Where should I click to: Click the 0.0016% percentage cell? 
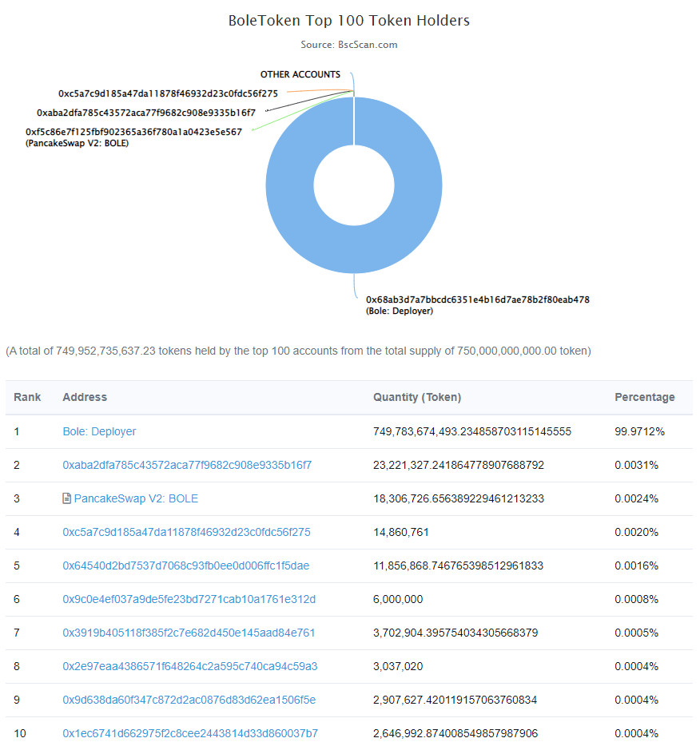pyautogui.click(x=637, y=565)
